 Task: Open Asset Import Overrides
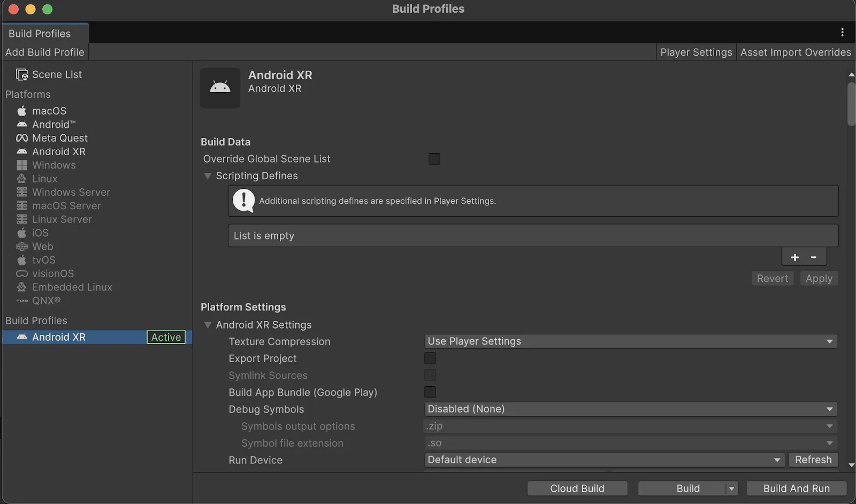point(796,52)
